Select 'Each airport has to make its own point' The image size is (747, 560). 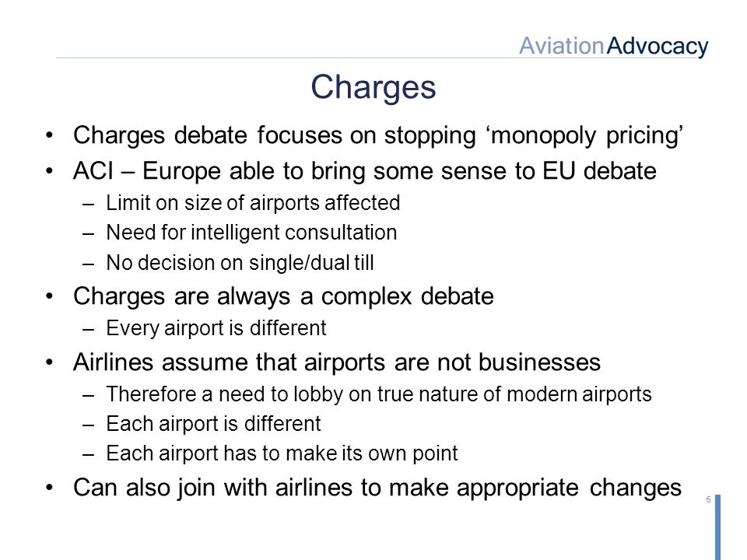[282, 453]
